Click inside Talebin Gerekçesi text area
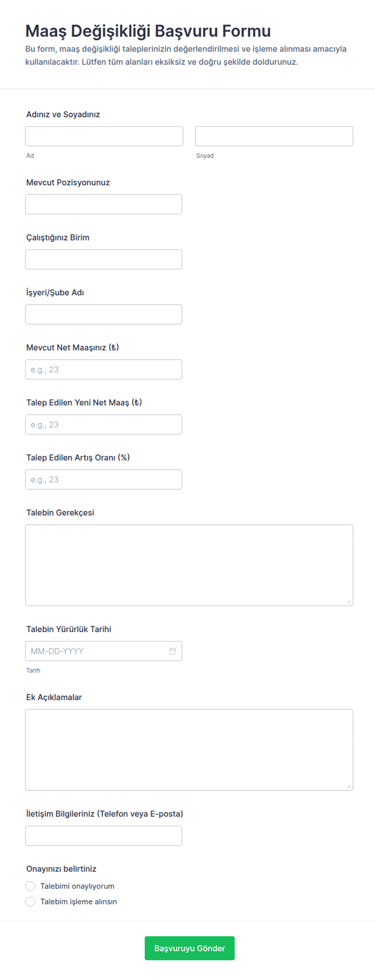Screen dimensions: 375x980 [189, 565]
